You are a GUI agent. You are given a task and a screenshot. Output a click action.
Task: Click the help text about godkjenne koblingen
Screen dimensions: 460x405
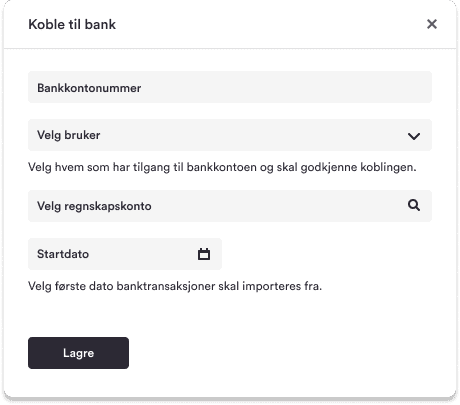222,167
